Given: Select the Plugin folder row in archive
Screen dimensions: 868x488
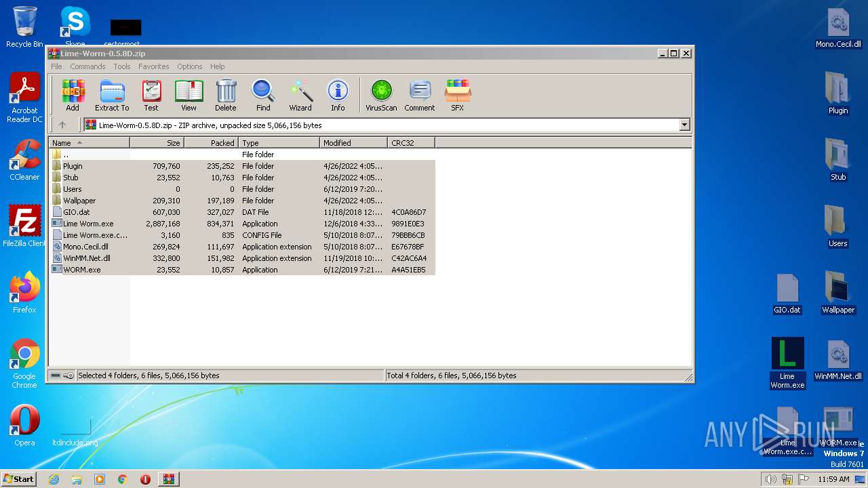Looking at the screenshot, I should tap(242, 166).
